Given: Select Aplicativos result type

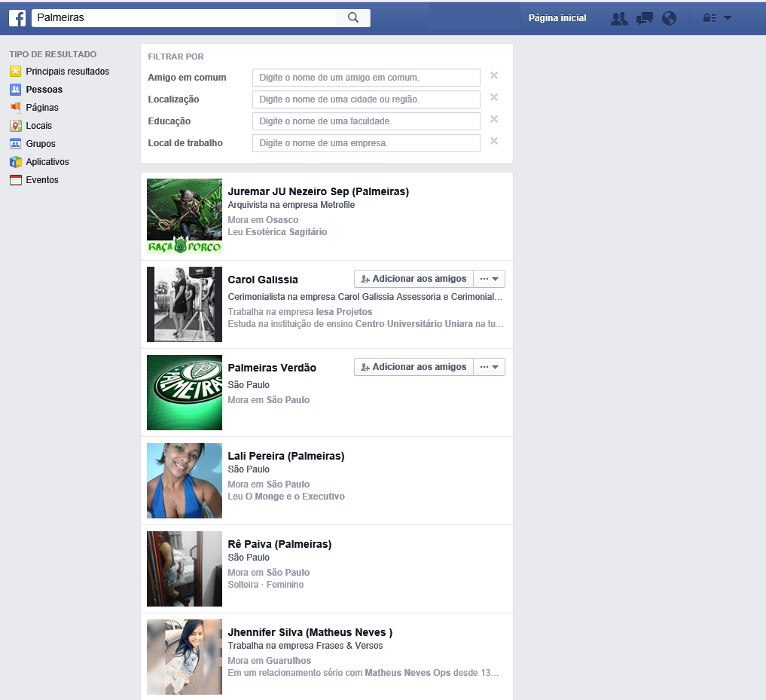Looking at the screenshot, I should click(47, 162).
